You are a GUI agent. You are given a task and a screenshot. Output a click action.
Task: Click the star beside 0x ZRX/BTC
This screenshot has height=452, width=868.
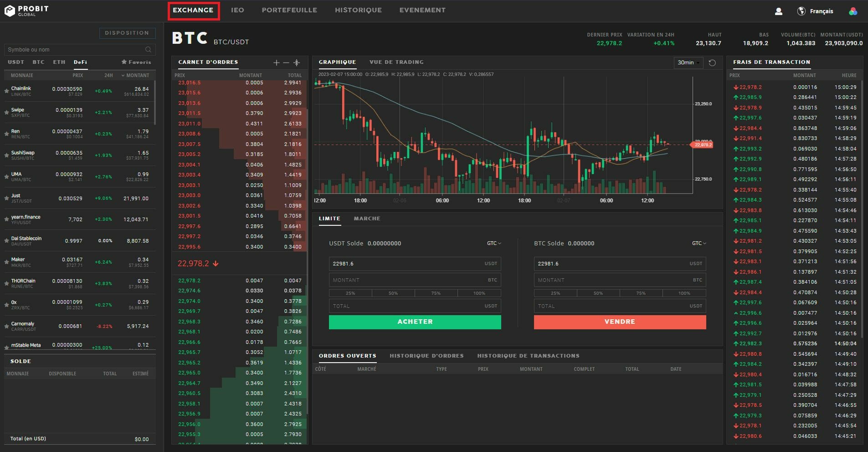7,305
